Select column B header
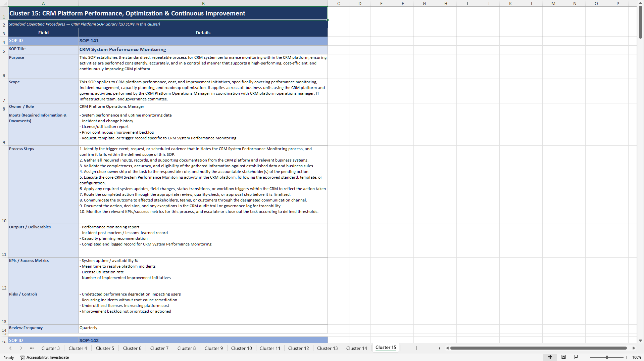Viewport: 644px width, 361px height. [203, 3]
